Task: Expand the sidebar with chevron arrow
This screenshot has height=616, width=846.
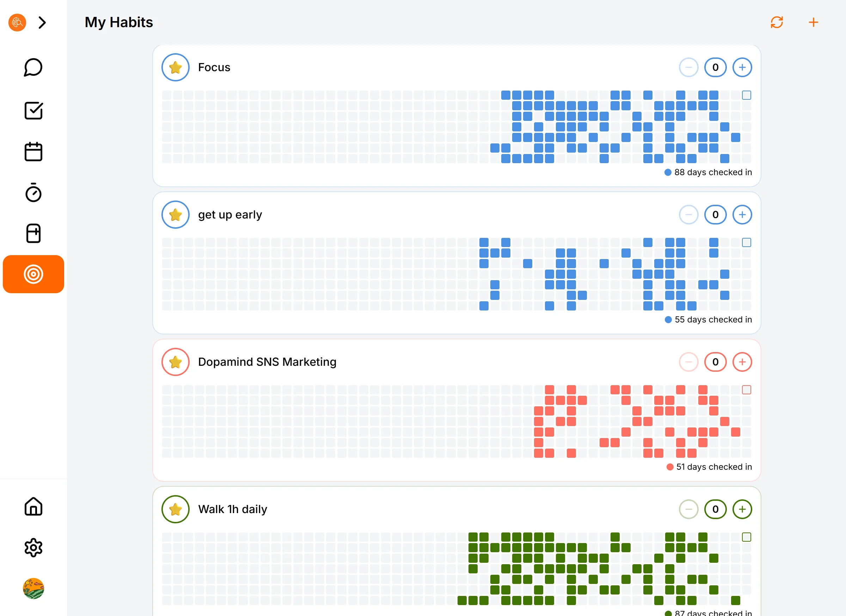Action: pos(42,23)
